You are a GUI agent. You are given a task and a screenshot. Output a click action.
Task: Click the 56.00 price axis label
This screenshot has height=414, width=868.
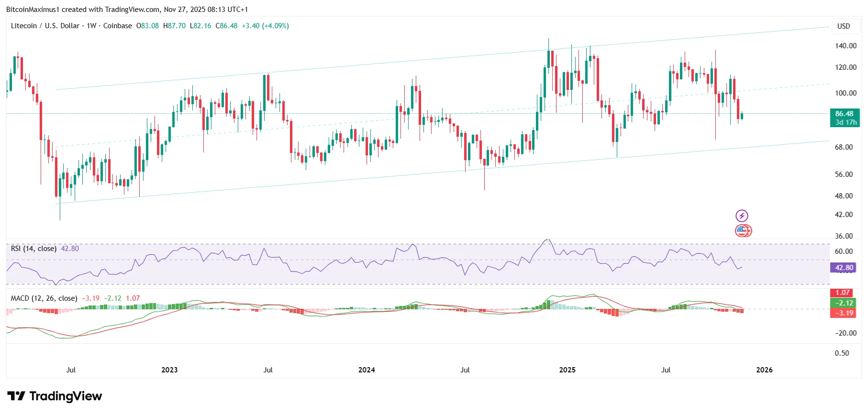click(844, 174)
